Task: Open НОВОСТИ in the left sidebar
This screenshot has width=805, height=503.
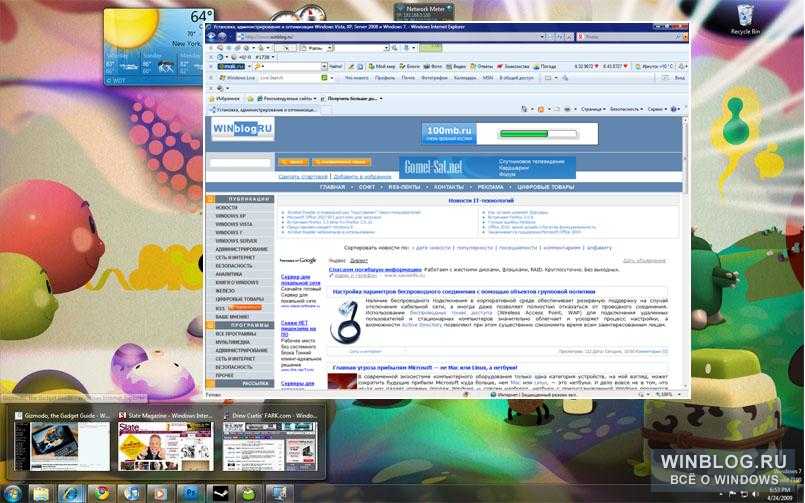Action: point(226,208)
